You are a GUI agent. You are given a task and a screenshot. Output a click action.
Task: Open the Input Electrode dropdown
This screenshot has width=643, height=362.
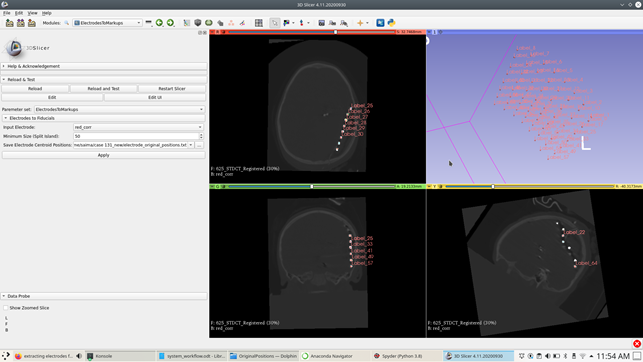(138, 127)
